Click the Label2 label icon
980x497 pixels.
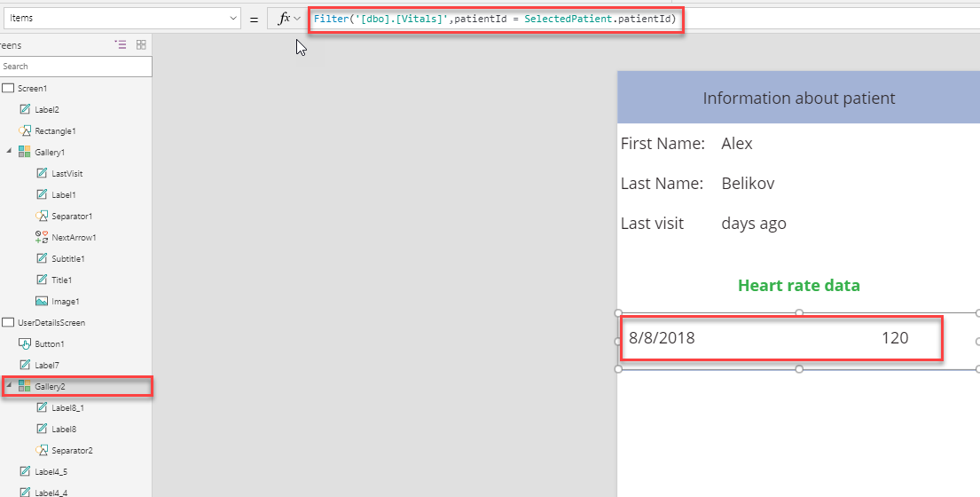25,109
